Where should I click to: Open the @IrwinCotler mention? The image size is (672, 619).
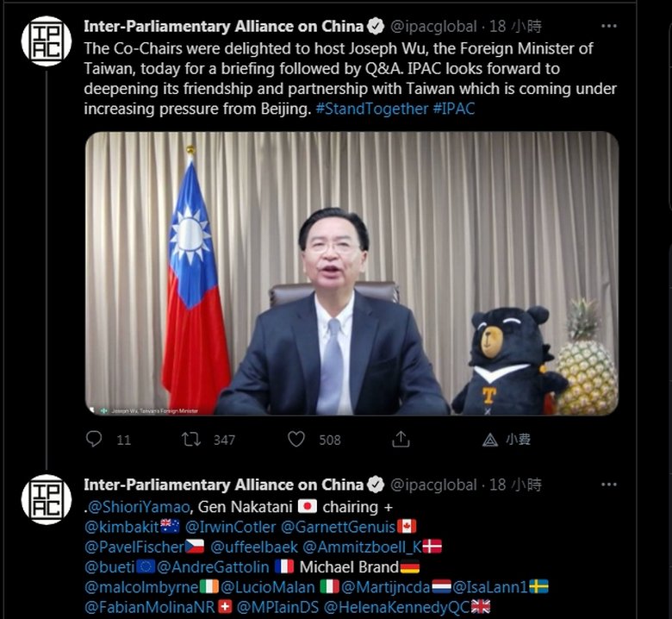coord(231,527)
